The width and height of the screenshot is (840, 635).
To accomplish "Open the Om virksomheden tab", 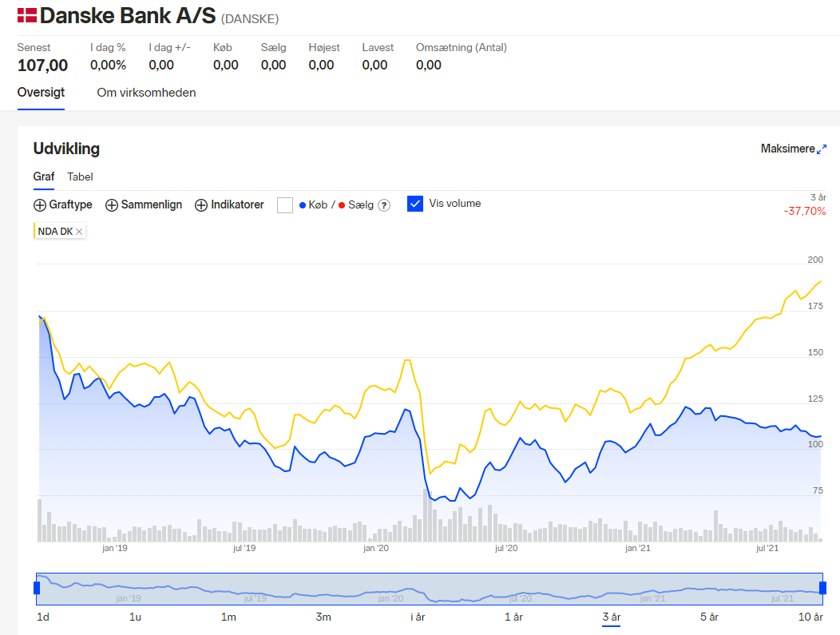I will (146, 93).
